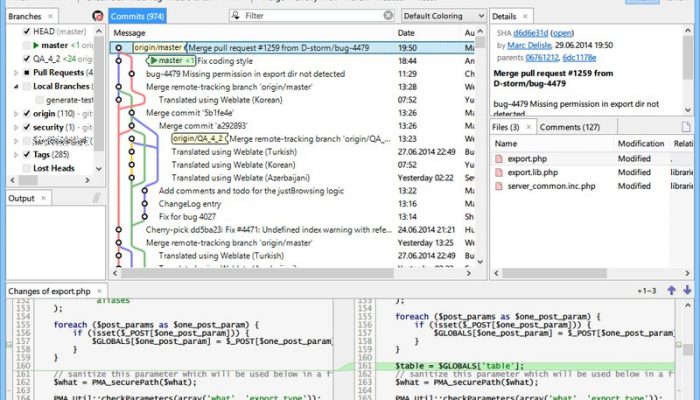700x400 pixels.
Task: Open parent commit 6dc1178e link
Action: point(579,58)
